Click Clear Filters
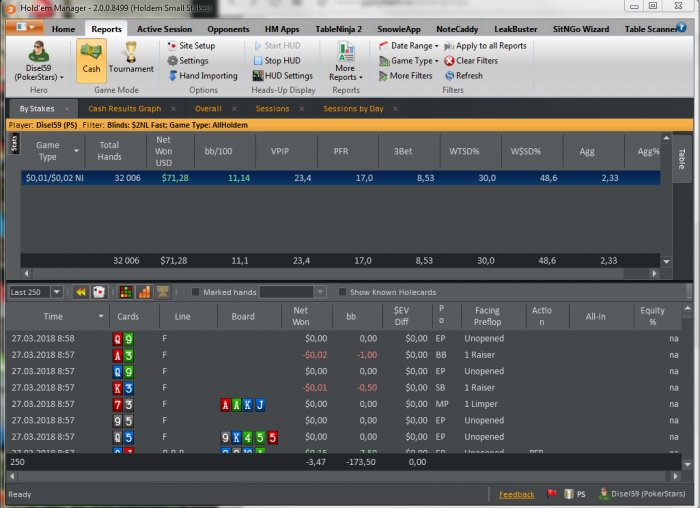This screenshot has height=508, width=700. (x=471, y=61)
